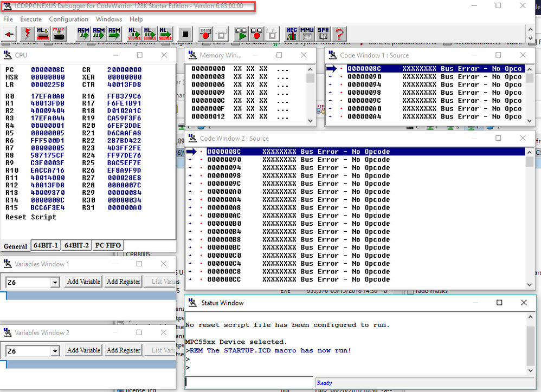Open the Windows menu
This screenshot has width=541, height=392.
[x=108, y=19]
